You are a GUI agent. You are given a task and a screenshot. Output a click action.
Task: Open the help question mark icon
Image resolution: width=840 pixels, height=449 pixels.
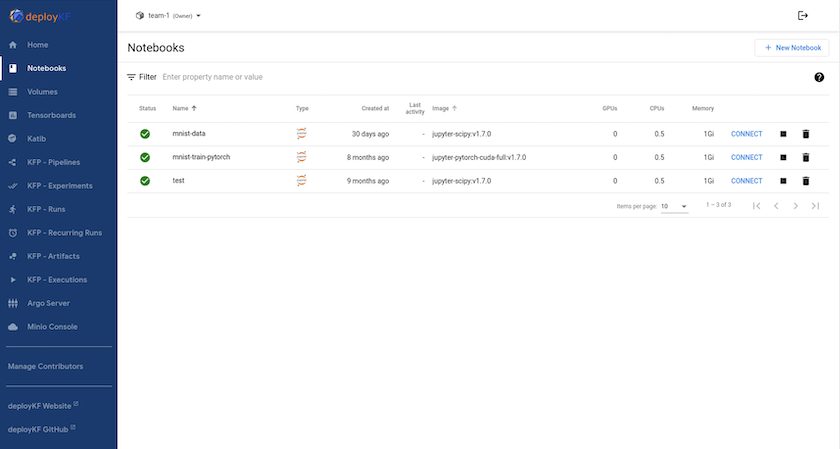(819, 77)
